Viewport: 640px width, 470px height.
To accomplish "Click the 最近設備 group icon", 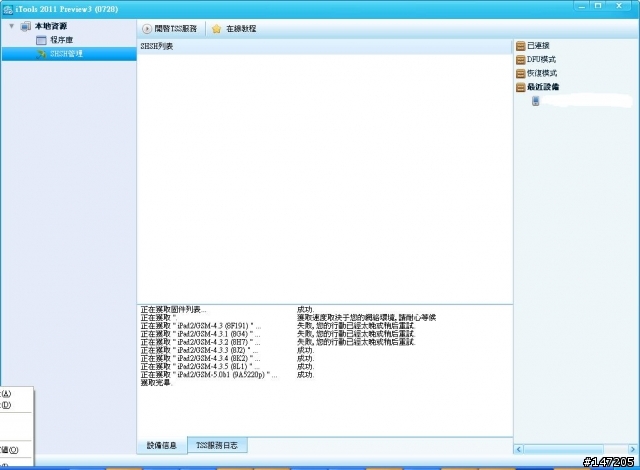I will (x=520, y=87).
